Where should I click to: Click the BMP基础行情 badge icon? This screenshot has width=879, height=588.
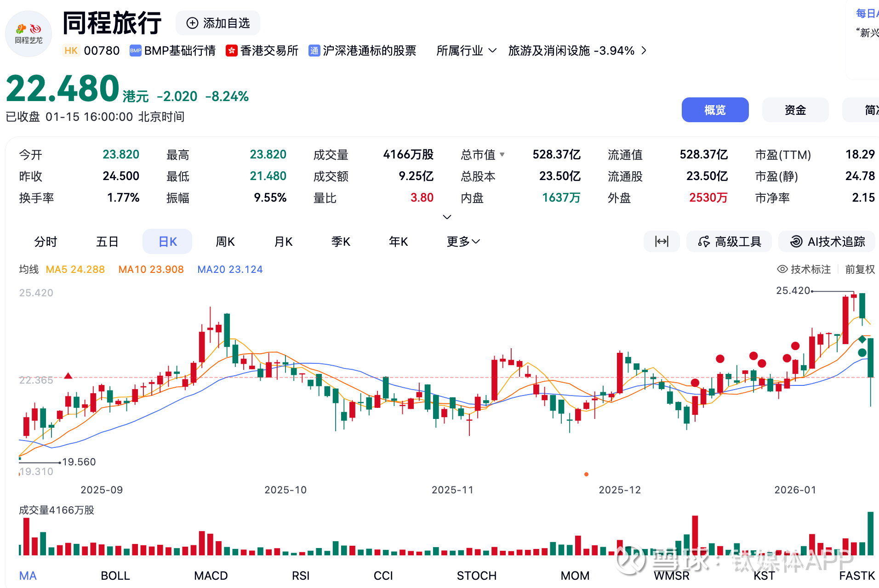(136, 51)
